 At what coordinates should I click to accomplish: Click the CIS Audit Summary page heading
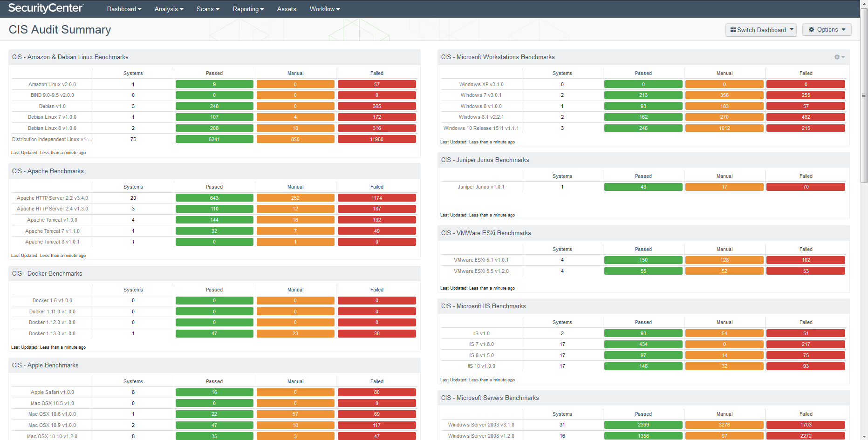click(x=60, y=30)
